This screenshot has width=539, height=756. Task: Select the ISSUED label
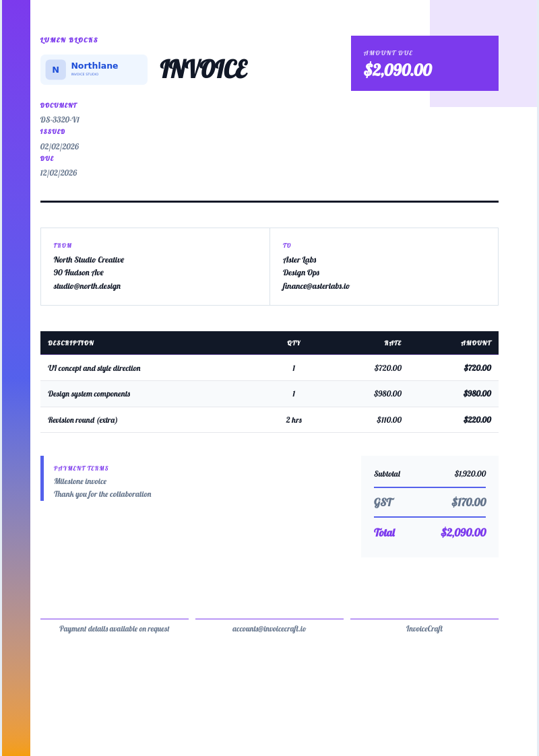click(53, 132)
